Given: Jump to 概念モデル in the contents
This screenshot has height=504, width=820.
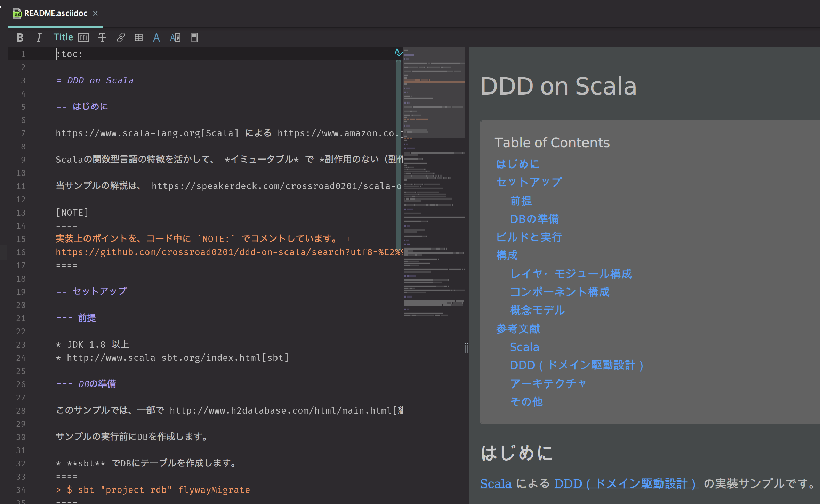Looking at the screenshot, I should [x=537, y=310].
